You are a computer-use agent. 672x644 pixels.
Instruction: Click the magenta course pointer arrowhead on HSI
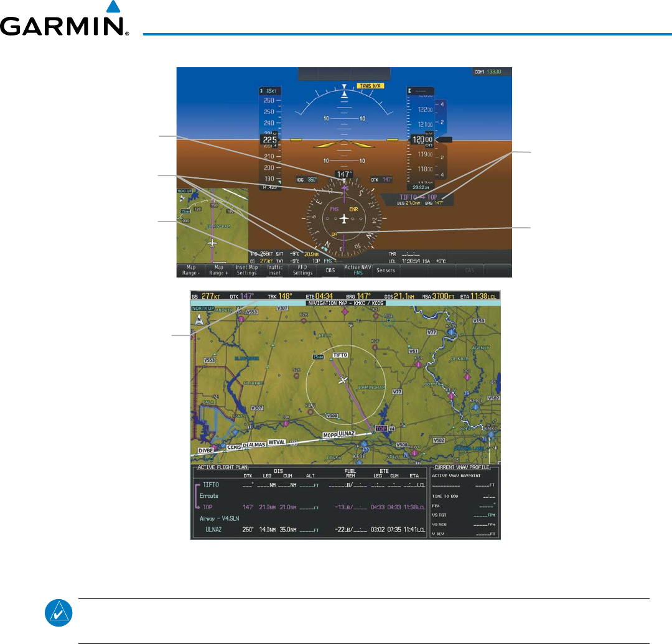click(343, 188)
